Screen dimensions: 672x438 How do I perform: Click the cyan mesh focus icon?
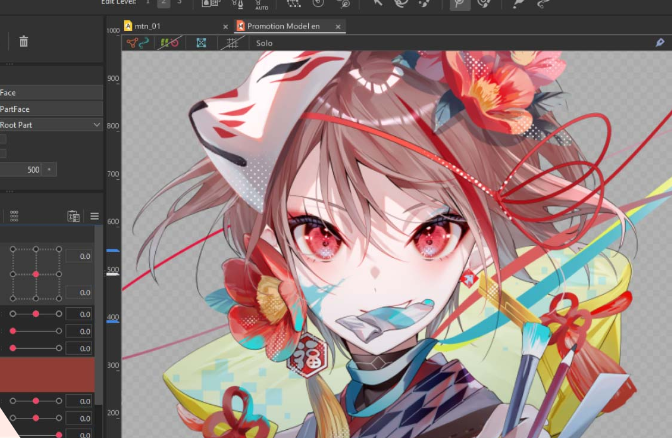point(201,43)
